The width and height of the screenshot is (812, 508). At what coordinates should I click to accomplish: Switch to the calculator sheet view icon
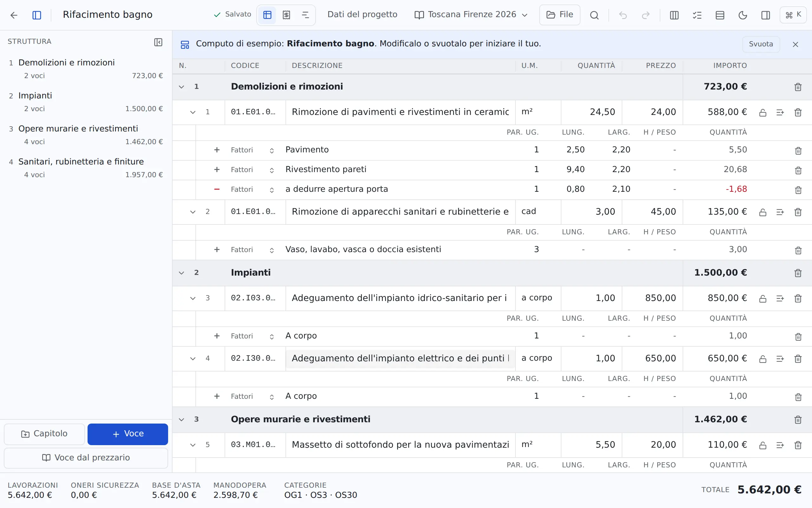[286, 15]
